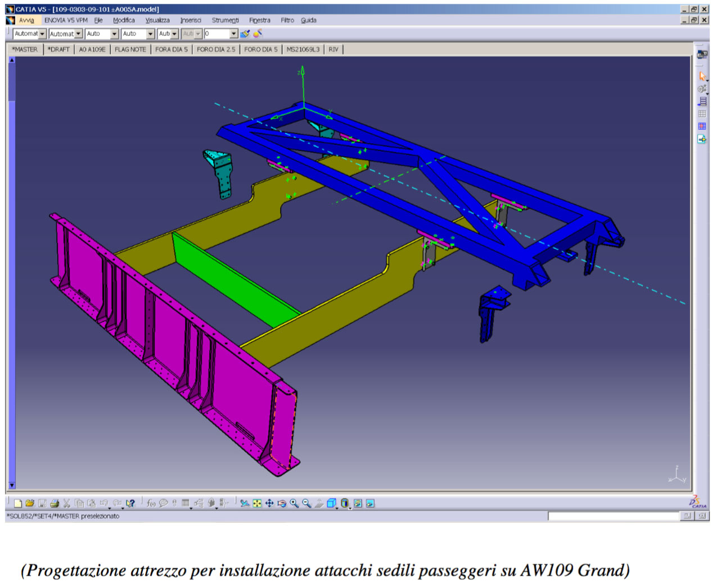Switch to the FLAG NOTE tab
Image resolution: width=712 pixels, height=588 pixels.
(130, 49)
